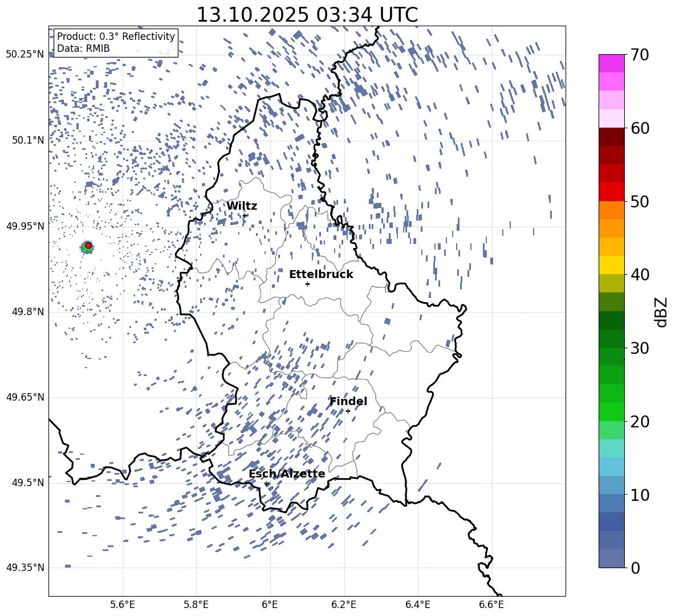Screen dimensions: 675x616
Task: Click the 70 tick label on colorbar
Action: click(x=640, y=55)
